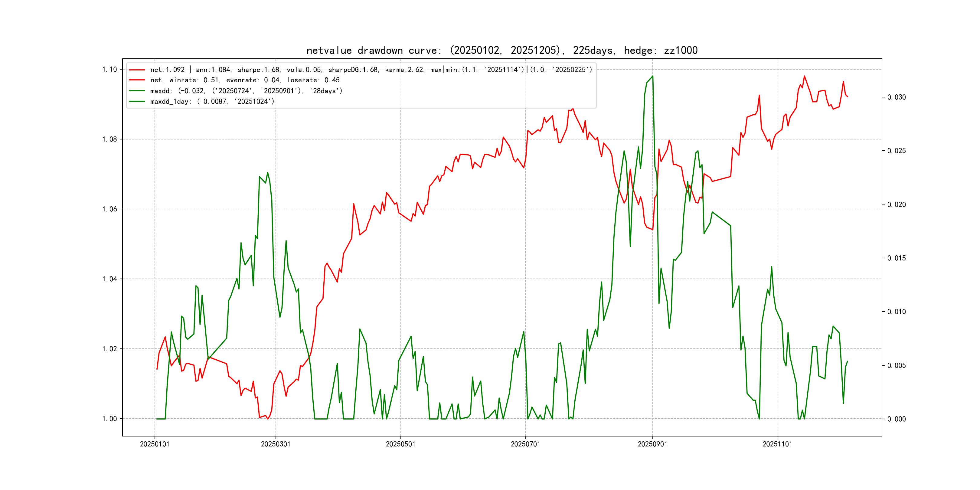Click the green swatch beside maxdd_1day legend entry
Image resolution: width=980 pixels, height=490 pixels.
click(x=137, y=102)
